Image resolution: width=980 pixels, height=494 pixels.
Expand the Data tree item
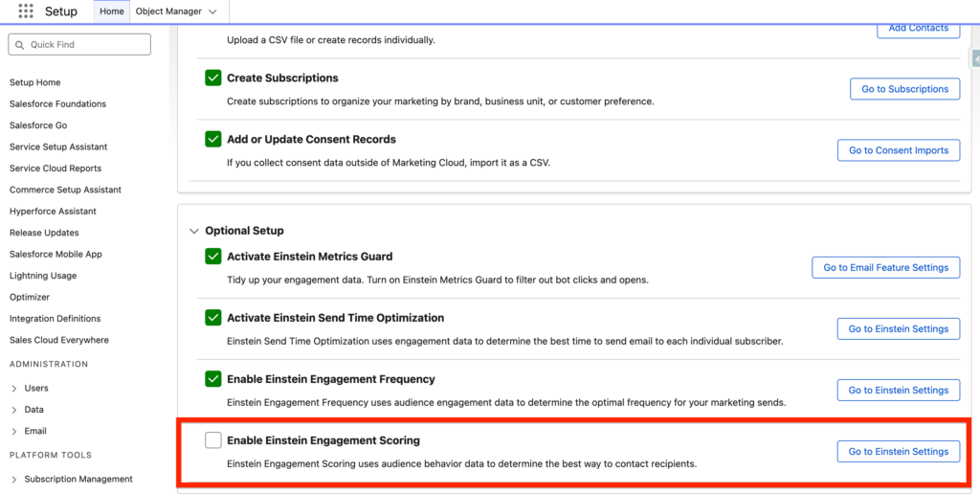14,410
